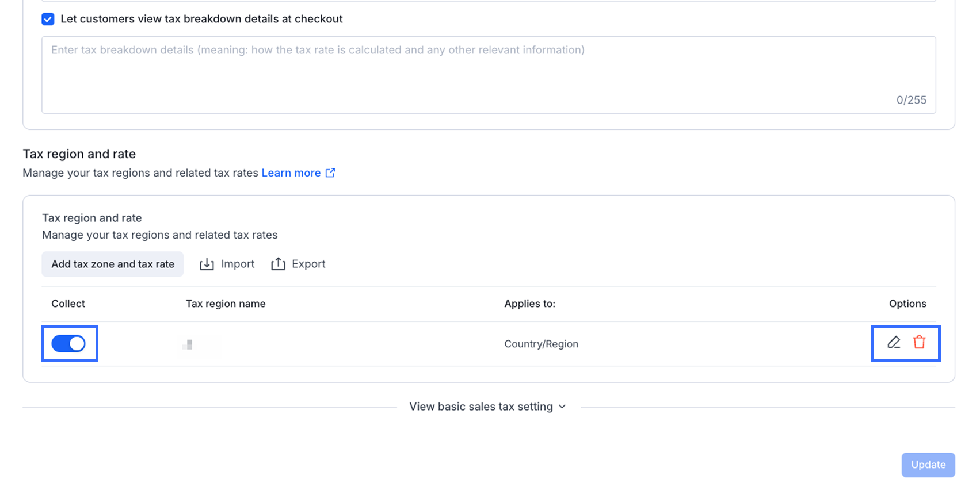
Task: Open the Learn more link
Action: coord(291,173)
